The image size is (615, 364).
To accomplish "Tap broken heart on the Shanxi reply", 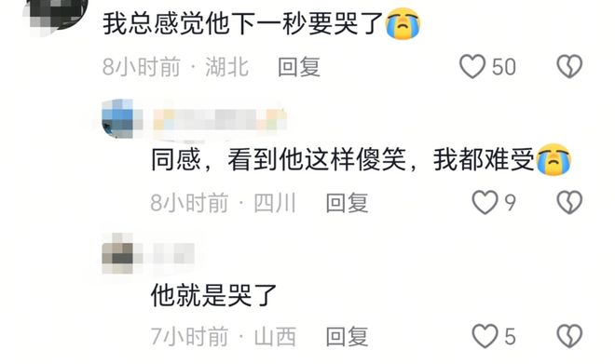I will (x=569, y=336).
